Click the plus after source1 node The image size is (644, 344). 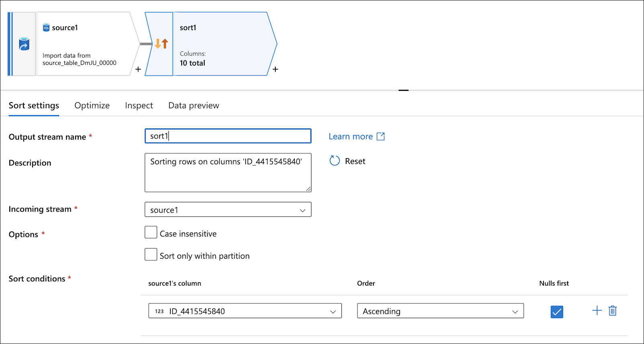pos(138,69)
